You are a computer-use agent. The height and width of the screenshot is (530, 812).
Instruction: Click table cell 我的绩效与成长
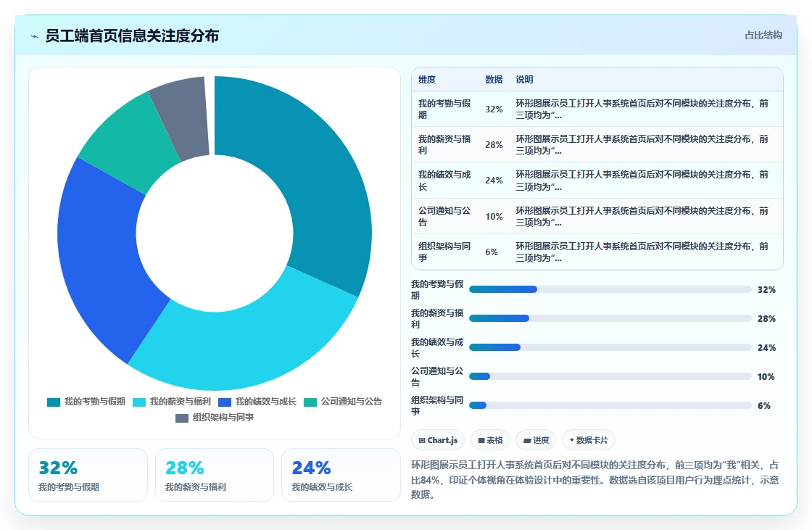445,181
